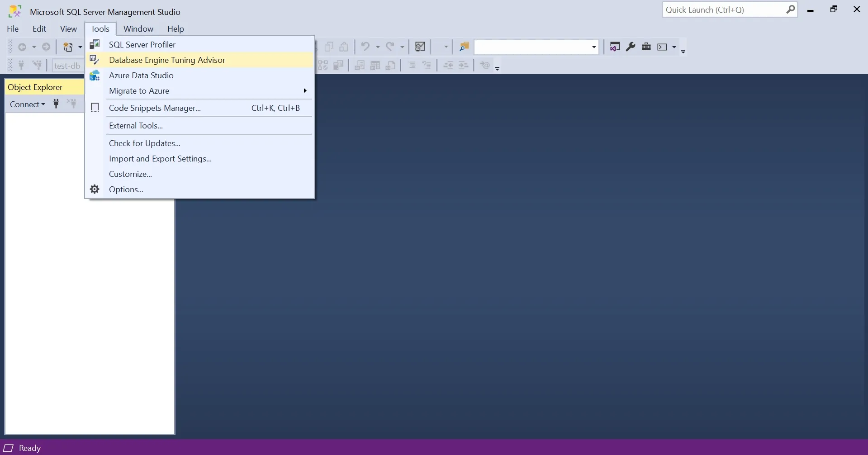Click the Results to Grid icon
868x455 pixels.
click(375, 65)
